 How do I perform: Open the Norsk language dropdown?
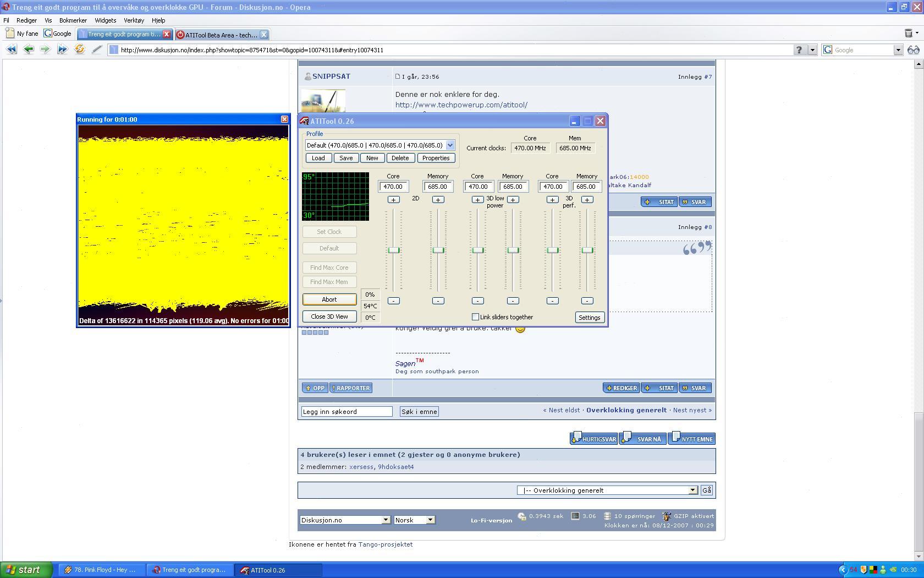click(x=430, y=520)
